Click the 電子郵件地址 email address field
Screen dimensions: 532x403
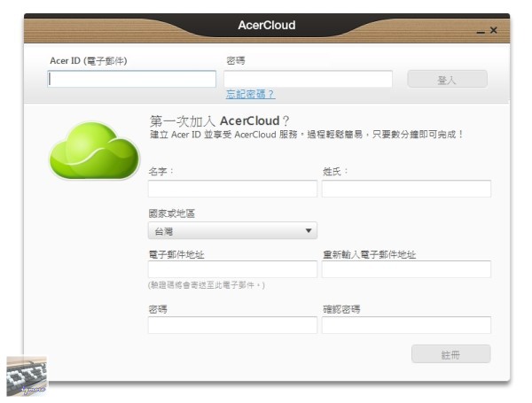tap(232, 269)
